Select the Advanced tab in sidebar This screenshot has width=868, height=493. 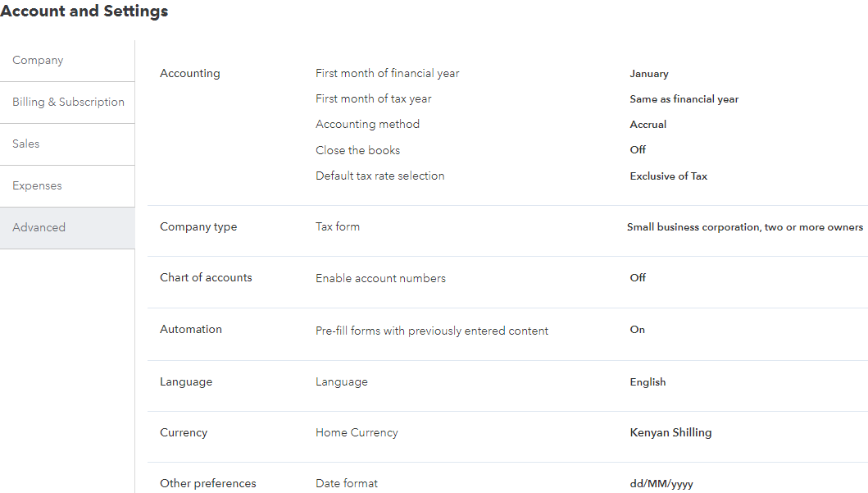click(x=39, y=228)
